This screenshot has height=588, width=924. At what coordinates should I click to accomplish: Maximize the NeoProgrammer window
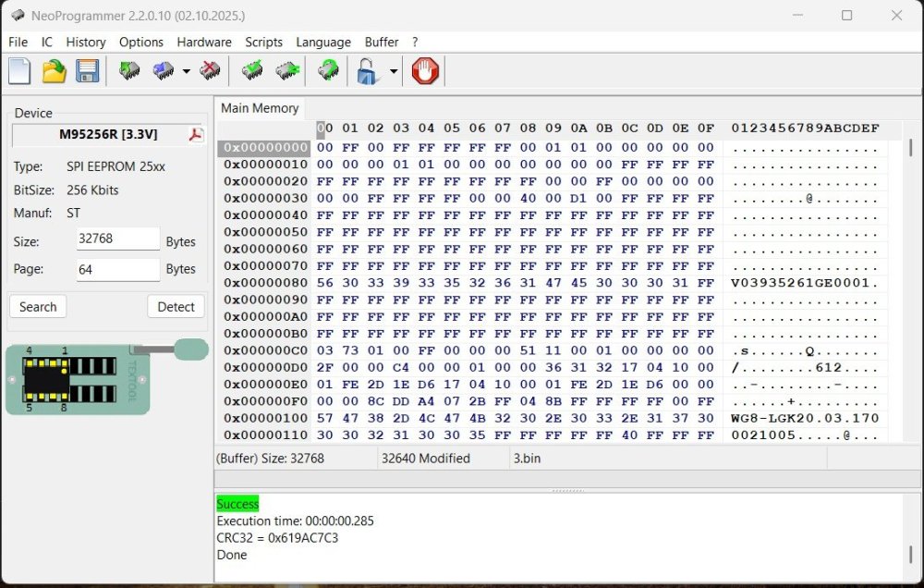coord(846,15)
